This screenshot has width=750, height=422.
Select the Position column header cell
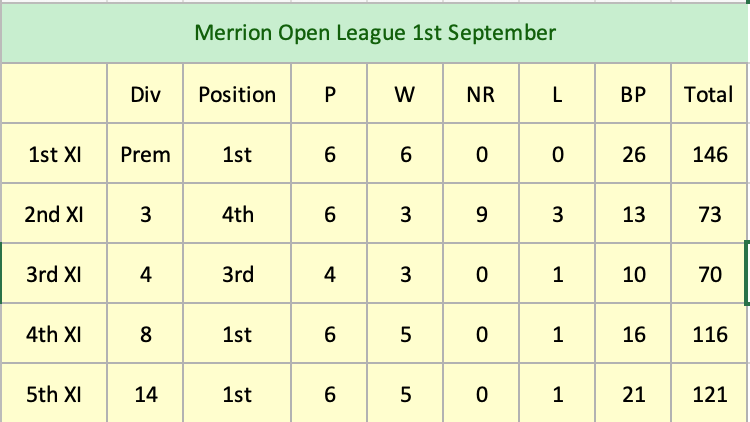237,95
